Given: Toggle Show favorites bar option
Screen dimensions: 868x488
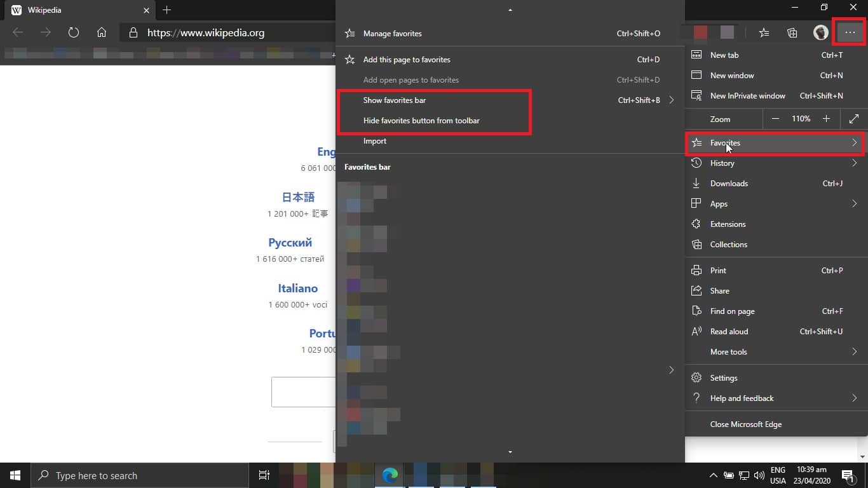Looking at the screenshot, I should 395,100.
